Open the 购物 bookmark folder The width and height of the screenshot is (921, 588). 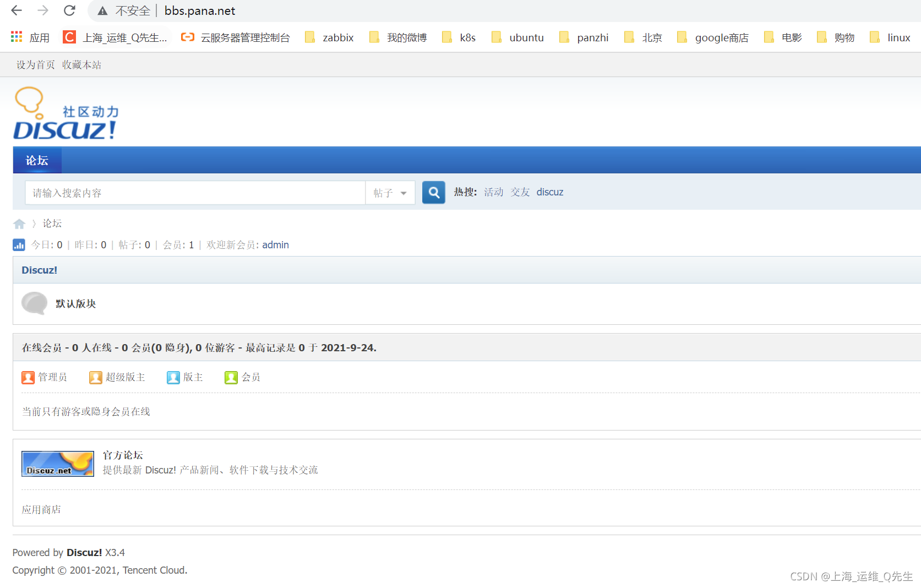[836, 37]
